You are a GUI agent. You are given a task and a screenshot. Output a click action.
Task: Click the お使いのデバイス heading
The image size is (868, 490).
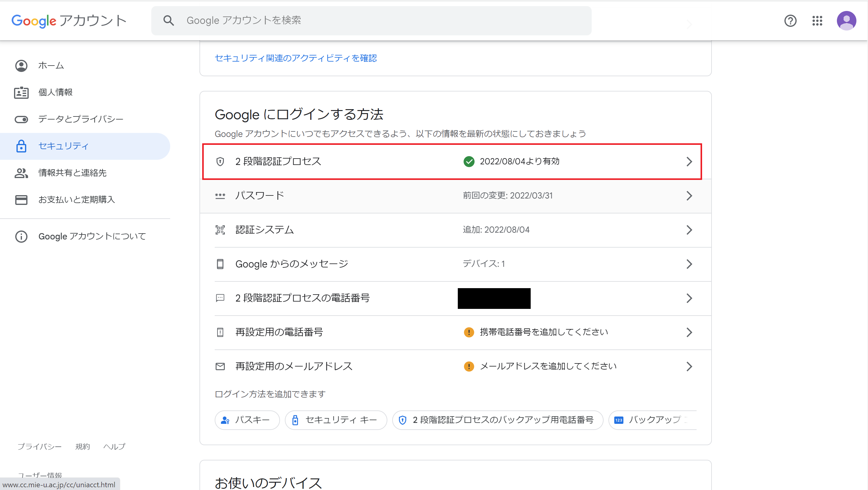point(269,483)
